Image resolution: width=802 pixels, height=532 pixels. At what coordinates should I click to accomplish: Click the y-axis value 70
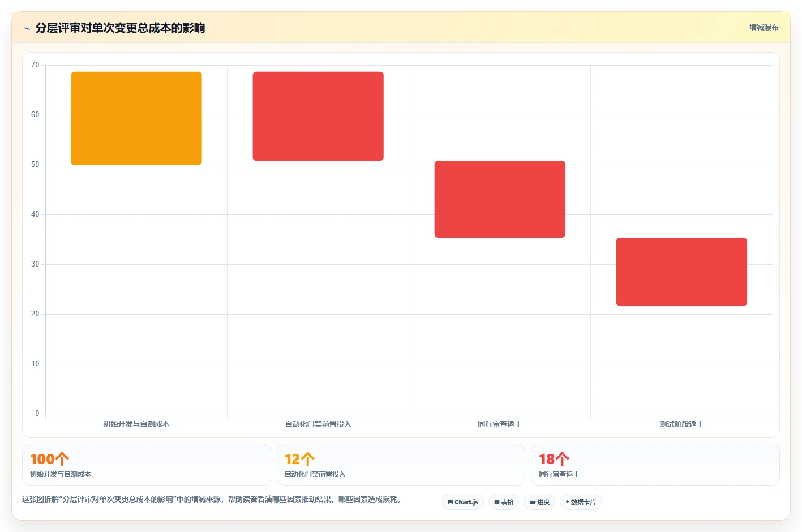[35, 65]
